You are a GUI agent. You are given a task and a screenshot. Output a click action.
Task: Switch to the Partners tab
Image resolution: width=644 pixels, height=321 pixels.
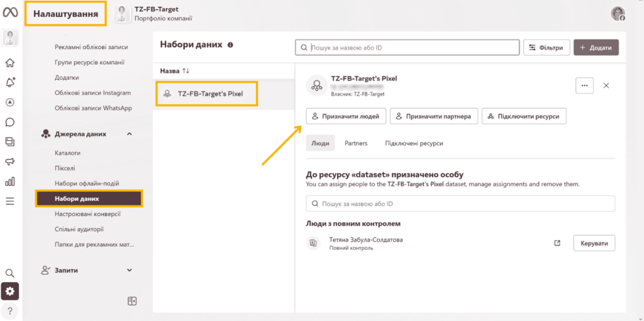(x=356, y=143)
